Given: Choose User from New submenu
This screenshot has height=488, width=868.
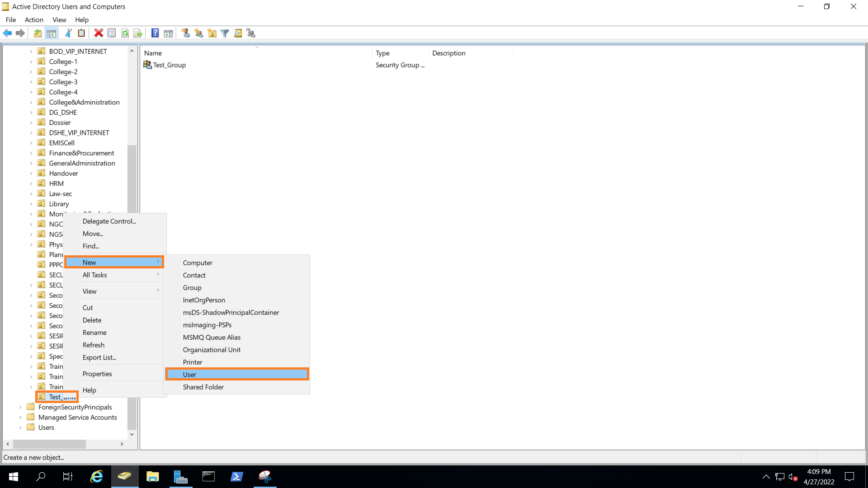Looking at the screenshot, I should coord(237,374).
